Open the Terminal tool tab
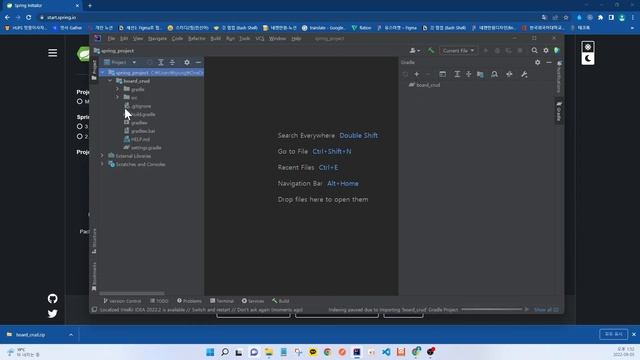The width and height of the screenshot is (640, 360). (x=222, y=301)
